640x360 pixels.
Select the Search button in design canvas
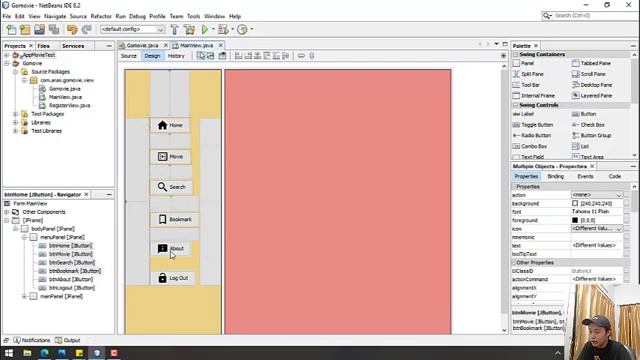tap(171, 187)
